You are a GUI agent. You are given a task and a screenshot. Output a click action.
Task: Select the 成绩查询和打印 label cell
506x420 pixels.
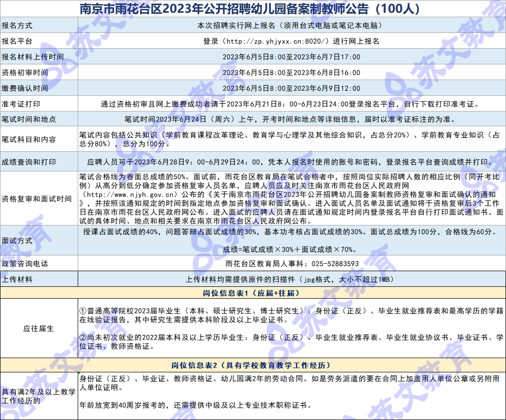point(39,162)
